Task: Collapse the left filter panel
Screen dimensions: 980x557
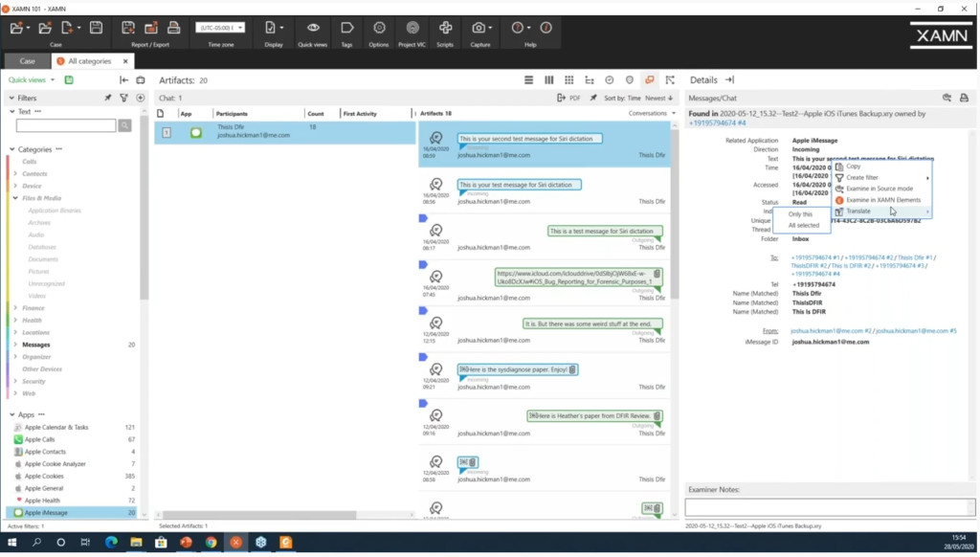Action: coord(123,80)
